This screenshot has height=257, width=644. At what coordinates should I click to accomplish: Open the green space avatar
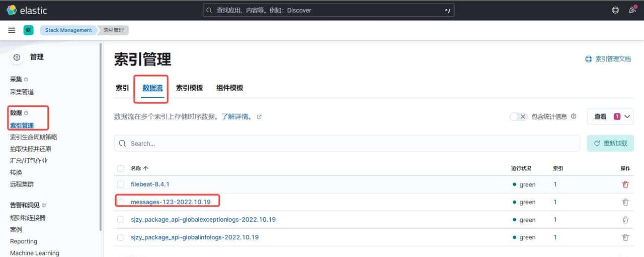pyautogui.click(x=29, y=30)
